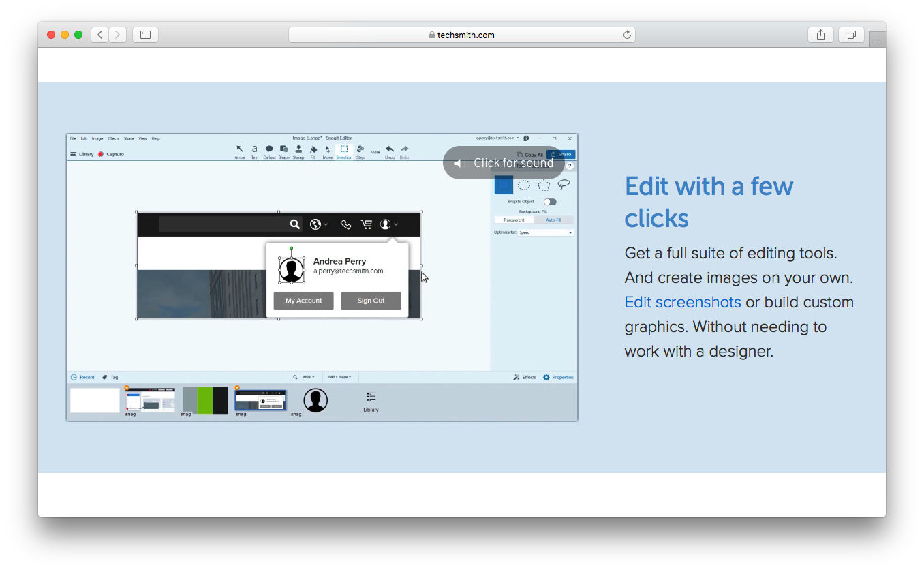Open the View menu
Image resolution: width=924 pixels, height=572 pixels.
(x=142, y=138)
